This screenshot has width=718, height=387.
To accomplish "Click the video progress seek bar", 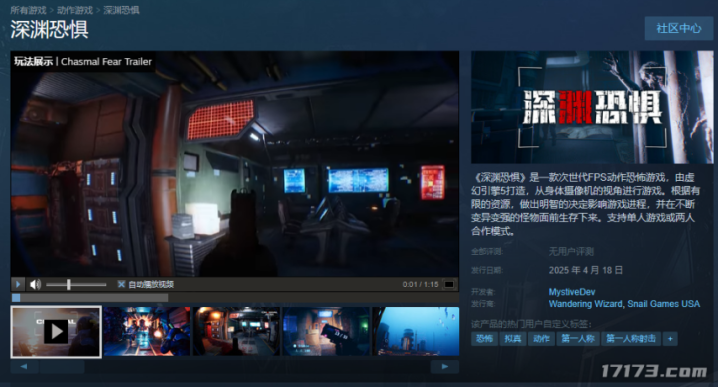I will point(234,298).
